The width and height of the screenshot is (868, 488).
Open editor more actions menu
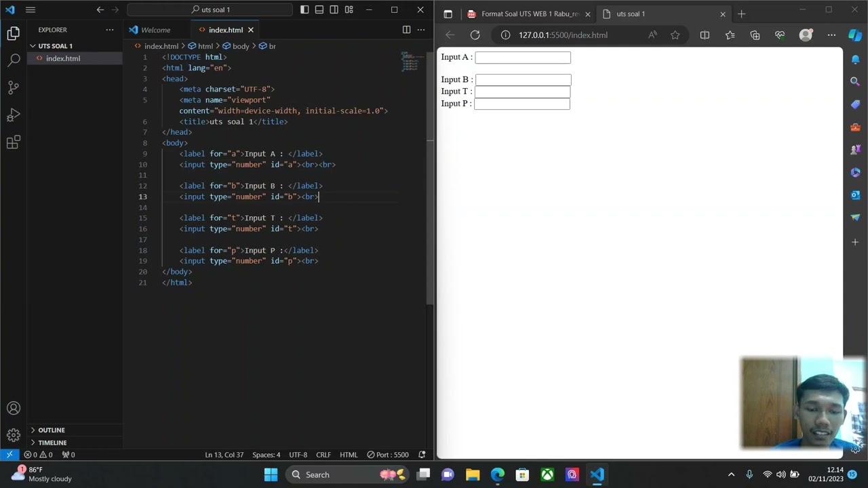tap(421, 30)
